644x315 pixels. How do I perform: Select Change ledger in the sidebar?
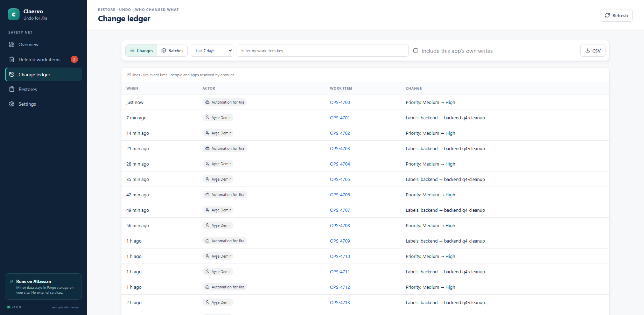(x=43, y=75)
